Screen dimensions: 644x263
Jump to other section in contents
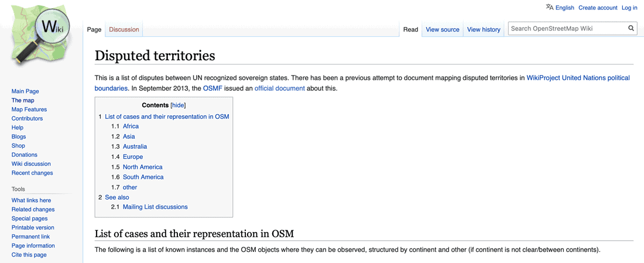click(130, 187)
